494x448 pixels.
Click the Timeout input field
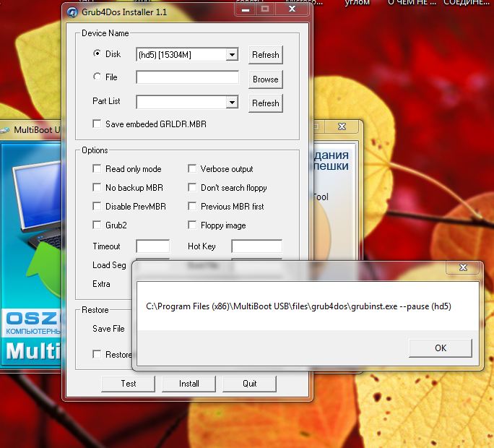152,246
